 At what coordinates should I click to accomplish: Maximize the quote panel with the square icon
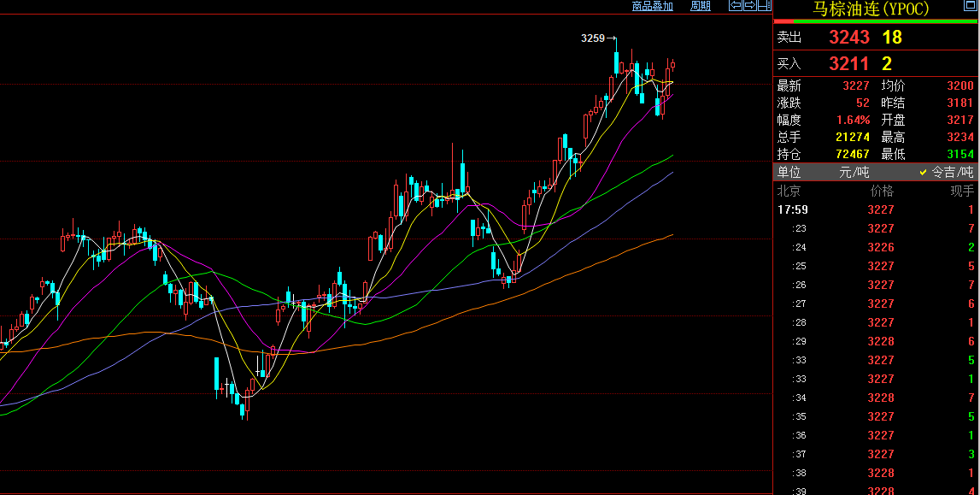pos(970,6)
